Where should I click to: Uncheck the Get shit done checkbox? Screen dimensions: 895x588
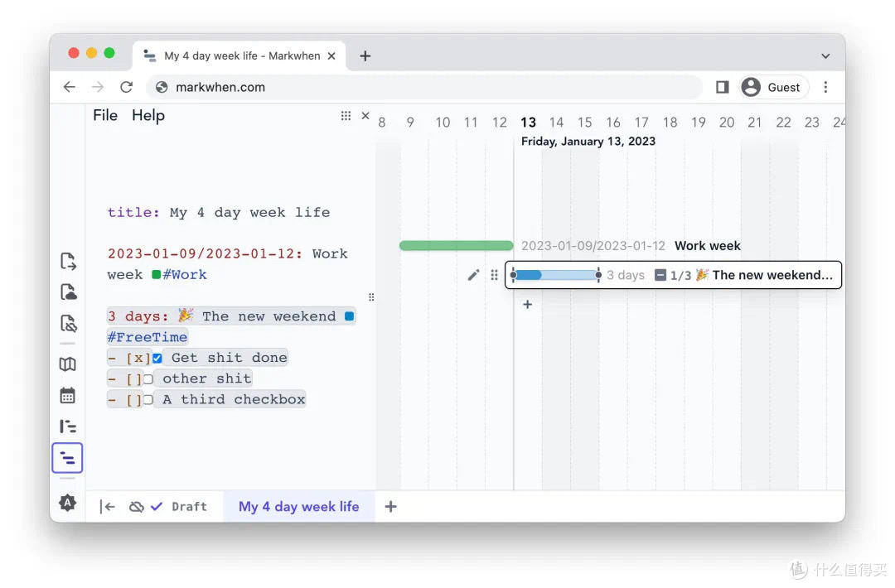(x=157, y=358)
